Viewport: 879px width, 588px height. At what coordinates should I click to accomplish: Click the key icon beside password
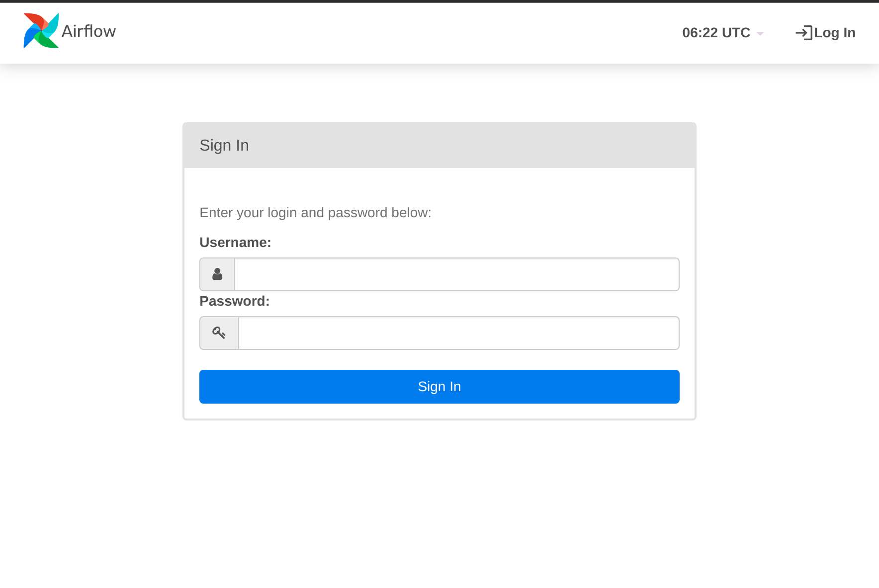point(219,333)
